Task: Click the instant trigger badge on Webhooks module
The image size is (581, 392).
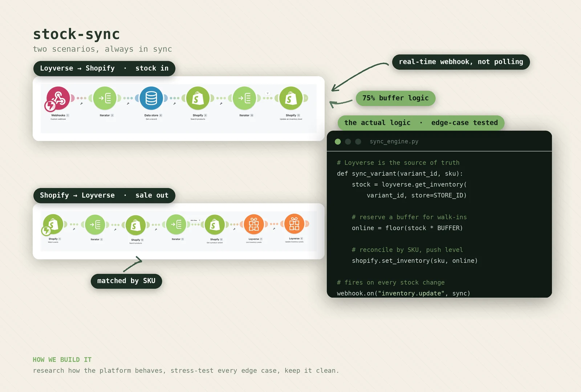Action: pos(50,106)
